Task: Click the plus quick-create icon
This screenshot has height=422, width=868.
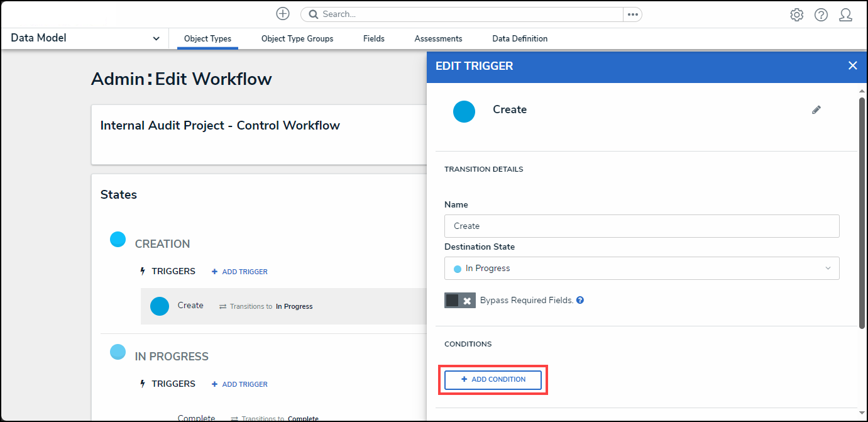Action: tap(283, 14)
